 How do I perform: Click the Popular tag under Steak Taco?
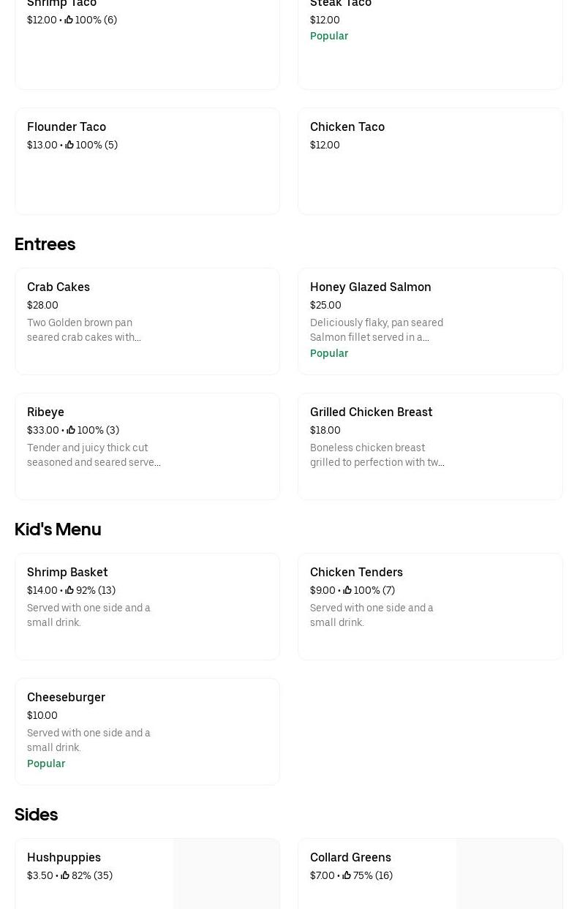click(329, 36)
